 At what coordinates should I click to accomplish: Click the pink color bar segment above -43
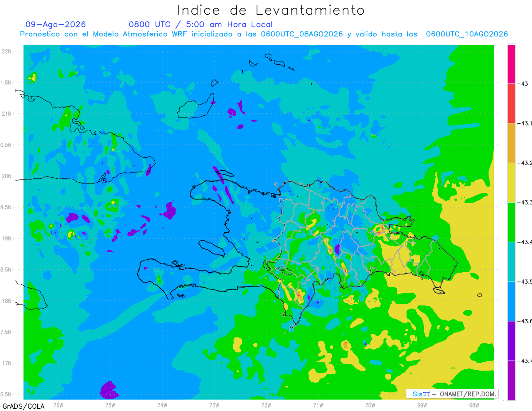511,64
